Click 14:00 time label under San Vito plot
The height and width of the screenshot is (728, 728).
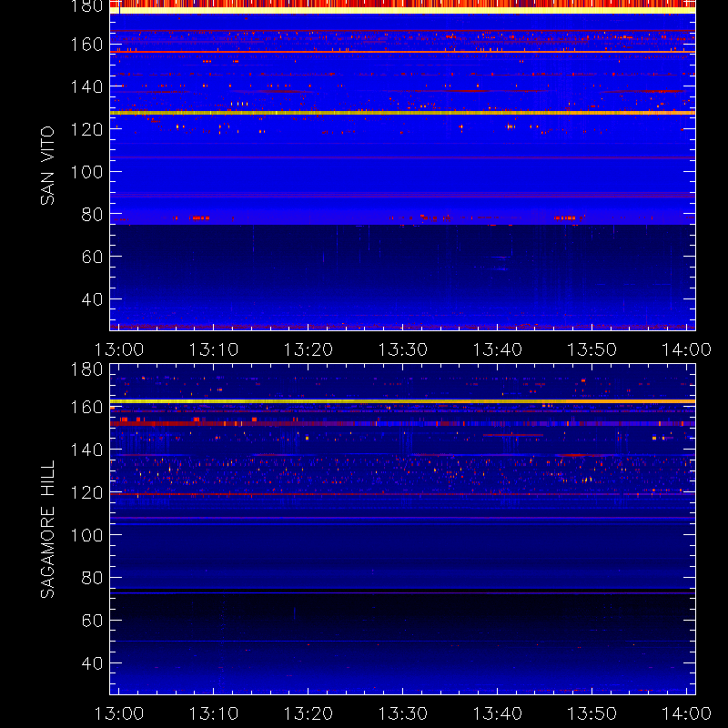pyautogui.click(x=686, y=349)
